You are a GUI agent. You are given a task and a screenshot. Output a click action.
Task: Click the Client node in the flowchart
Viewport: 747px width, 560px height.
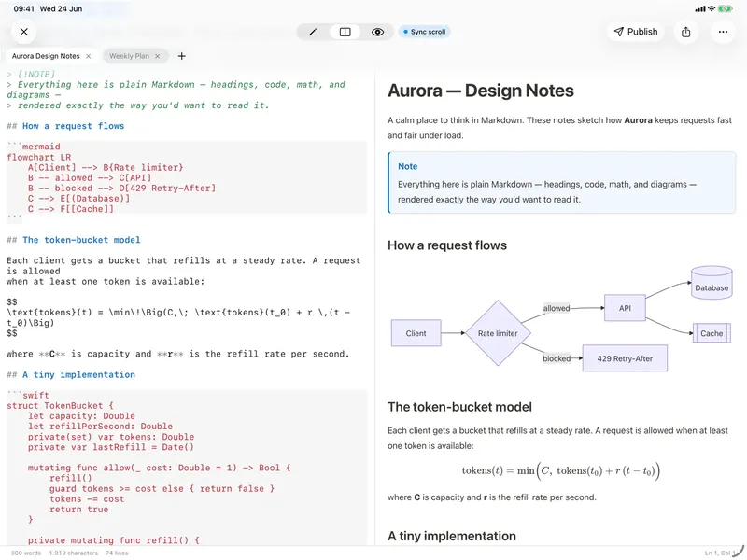click(416, 333)
